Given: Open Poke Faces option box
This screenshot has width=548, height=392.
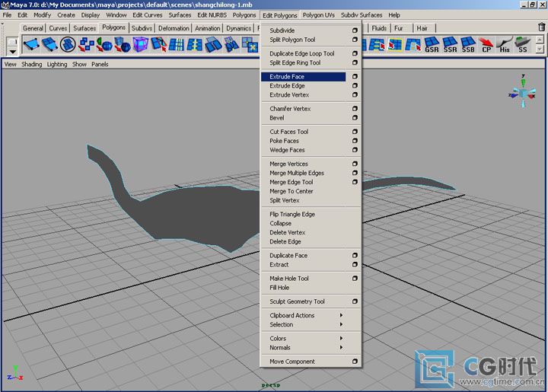Looking at the screenshot, I should 355,141.
